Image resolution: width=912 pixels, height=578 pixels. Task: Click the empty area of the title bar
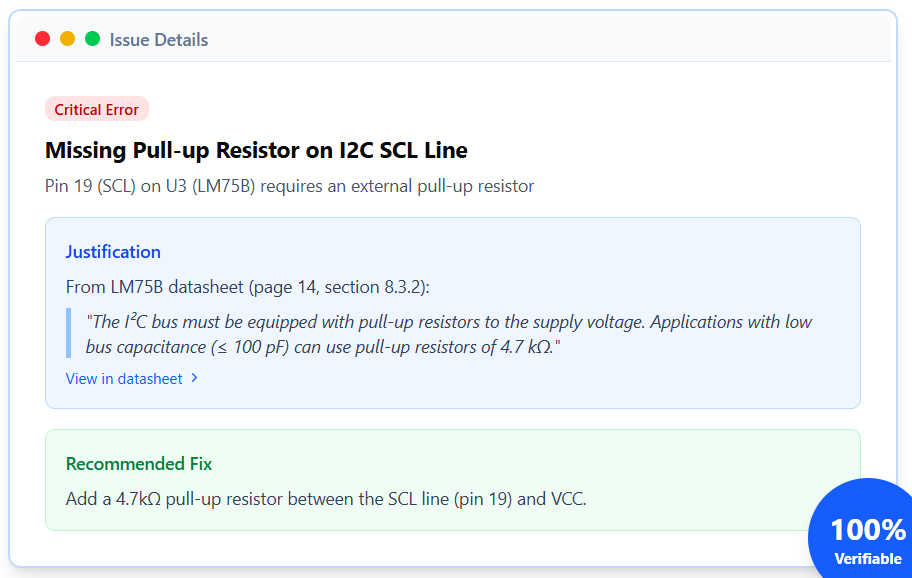(x=550, y=40)
